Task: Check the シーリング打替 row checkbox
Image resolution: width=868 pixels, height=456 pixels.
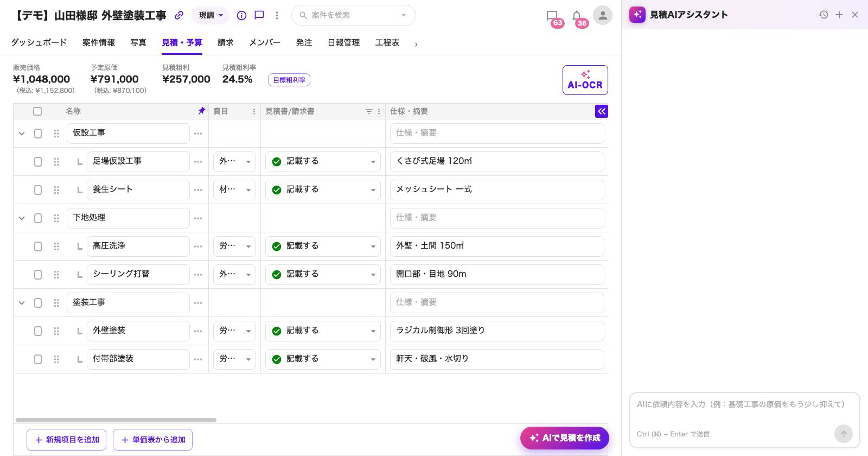Action: [38, 275]
